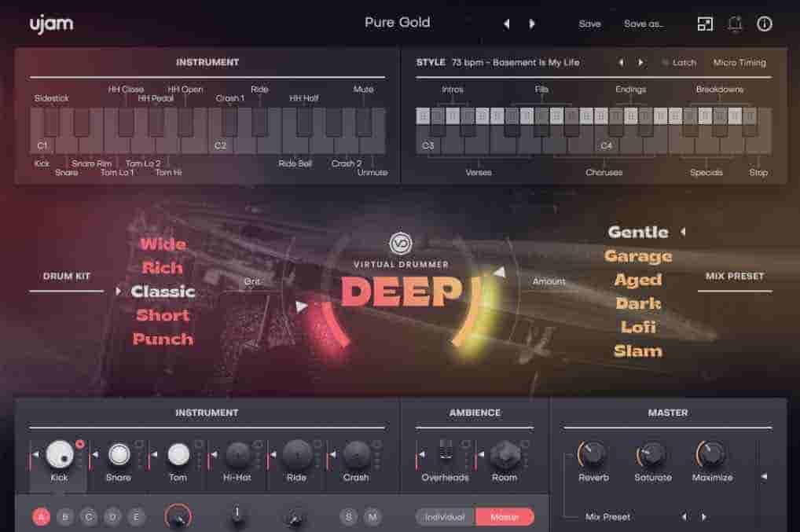Open the info icon in header

[765, 24]
